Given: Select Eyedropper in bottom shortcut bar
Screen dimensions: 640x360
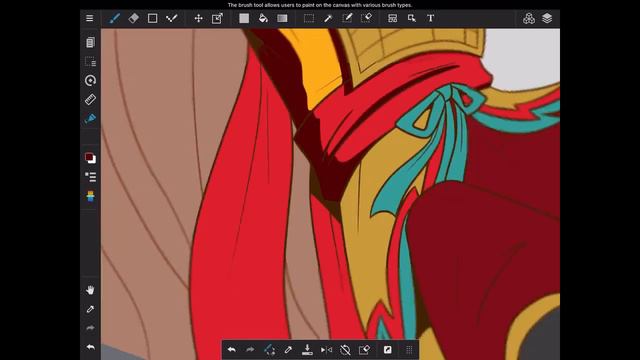Looking at the screenshot, I should click(288, 350).
